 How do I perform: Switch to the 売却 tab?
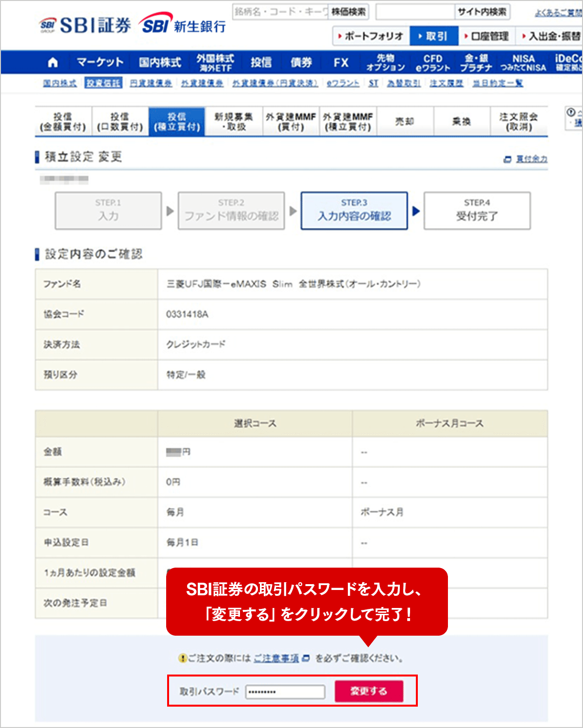(404, 121)
